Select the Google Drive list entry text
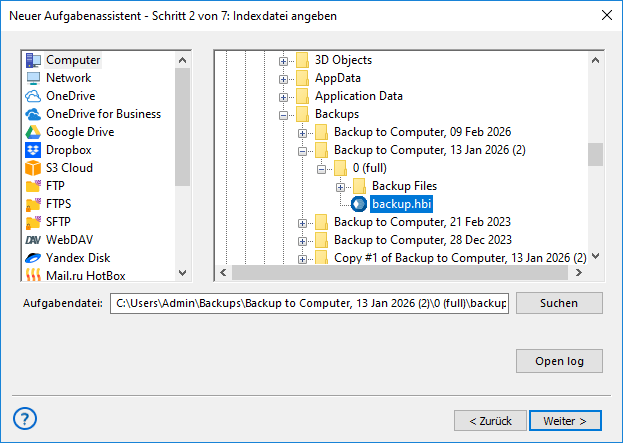 coord(80,132)
